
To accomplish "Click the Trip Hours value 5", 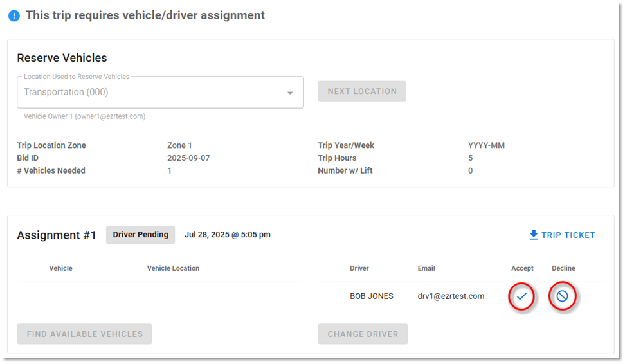I will click(470, 158).
